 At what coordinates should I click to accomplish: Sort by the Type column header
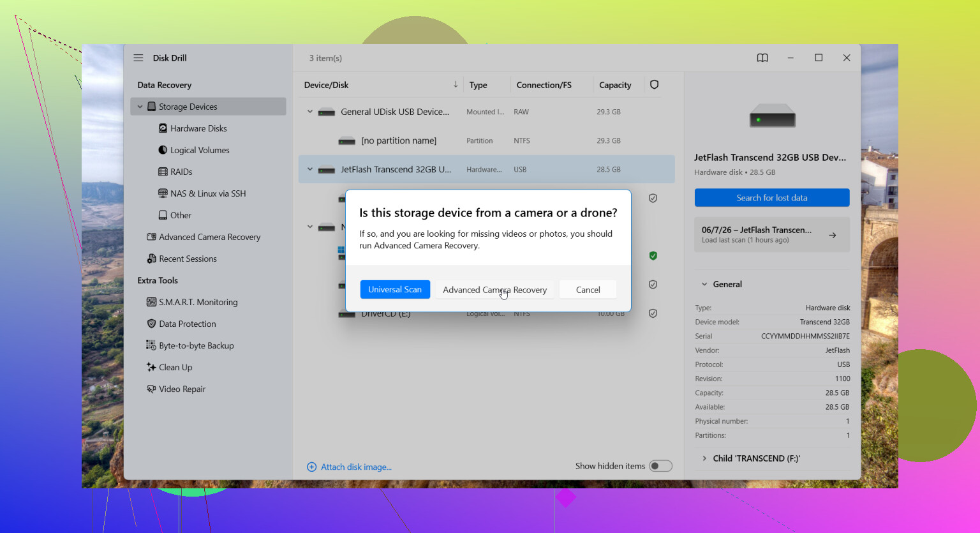pos(478,85)
